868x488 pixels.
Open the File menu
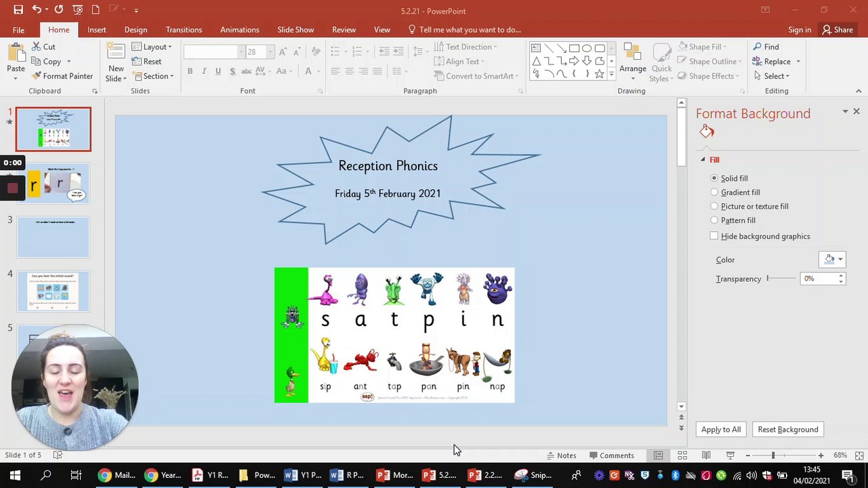18,30
